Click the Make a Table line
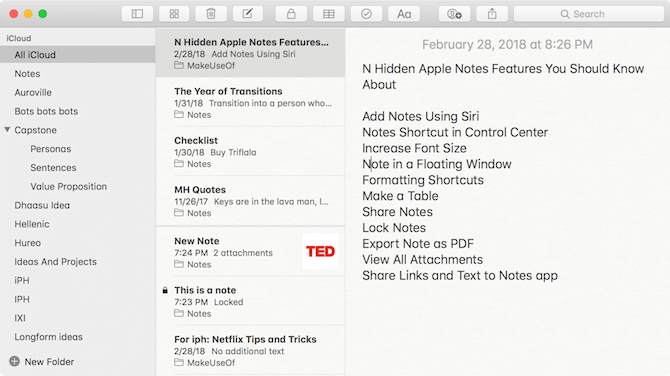The image size is (670, 376). point(400,196)
